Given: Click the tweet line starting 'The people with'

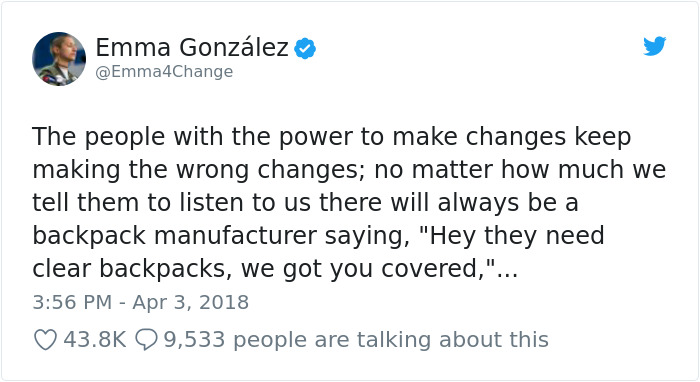Looking at the screenshot, I should [x=332, y=137].
